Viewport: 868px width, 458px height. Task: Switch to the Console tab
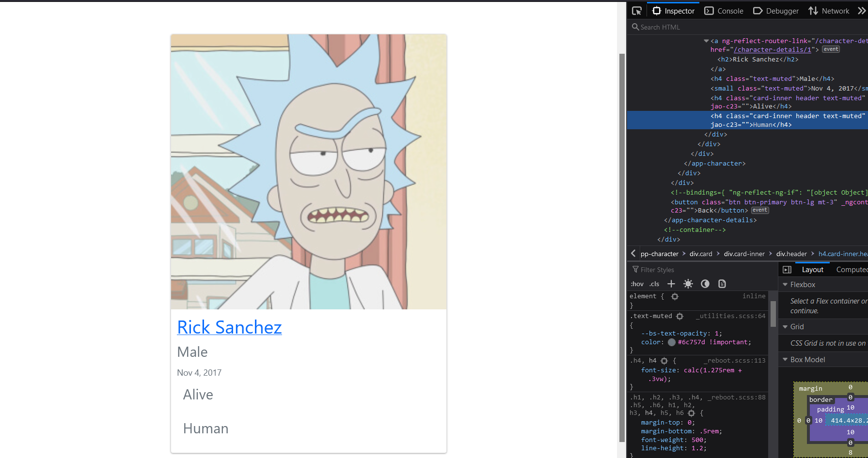[x=724, y=11]
